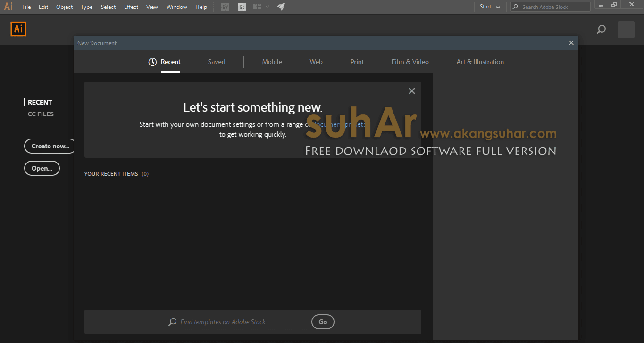644x343 pixels.
Task: Click the YOUR RECENT ITEMS heading
Action: (111, 174)
